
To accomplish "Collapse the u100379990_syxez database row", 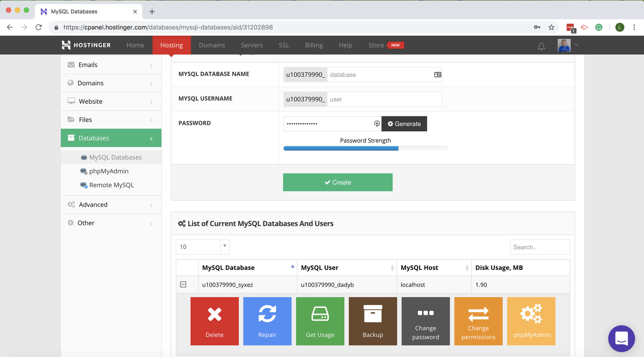I will click(x=183, y=284).
